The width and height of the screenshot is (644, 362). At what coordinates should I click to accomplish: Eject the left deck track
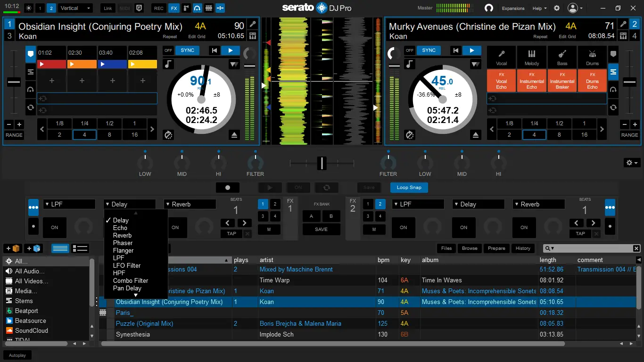(234, 135)
